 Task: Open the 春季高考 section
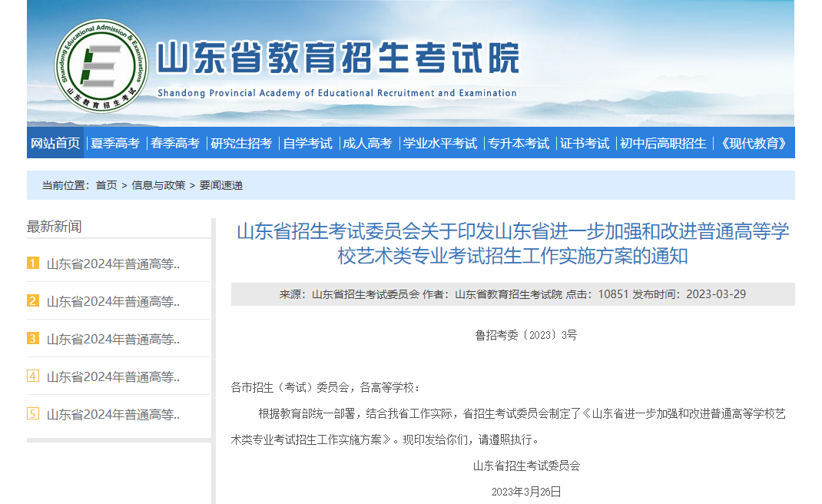[x=177, y=143]
